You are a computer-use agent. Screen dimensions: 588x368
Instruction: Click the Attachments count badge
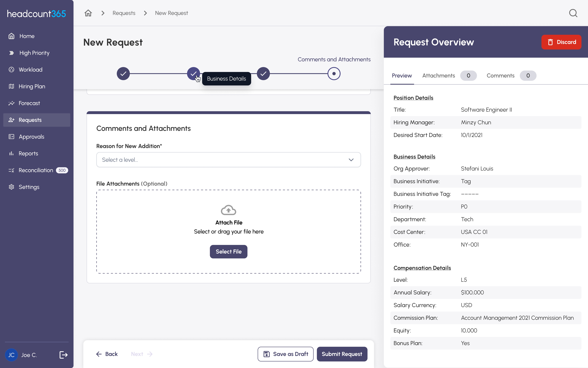click(468, 76)
